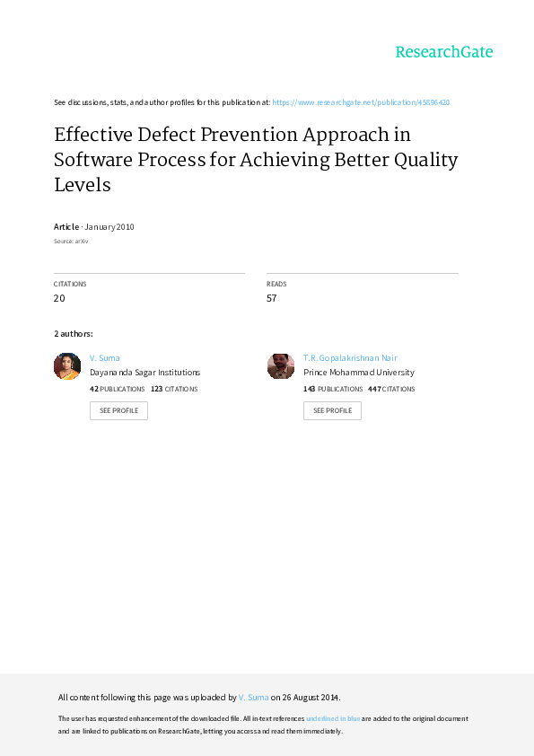The image size is (534, 756).
Task: Click the 'Source: arXiv' label
Action: click(71, 241)
